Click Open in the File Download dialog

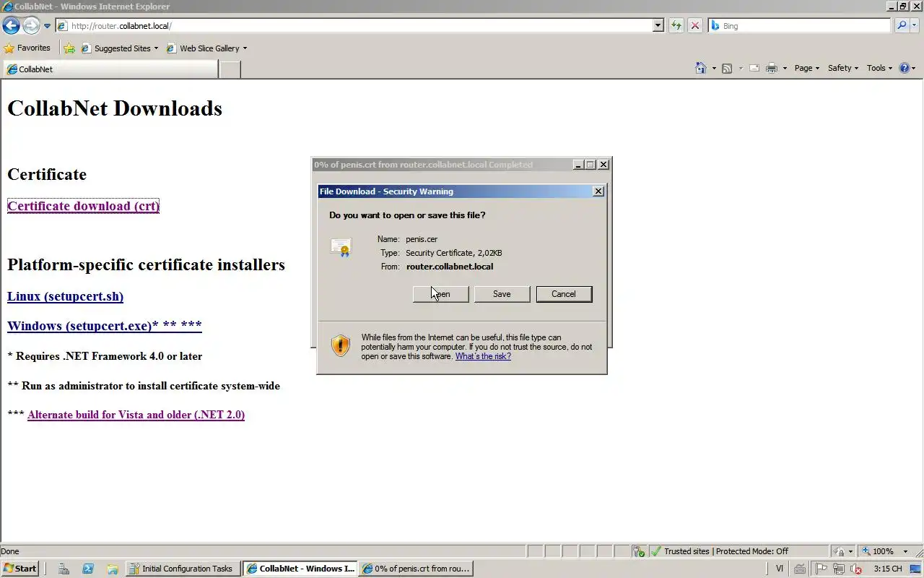point(440,294)
